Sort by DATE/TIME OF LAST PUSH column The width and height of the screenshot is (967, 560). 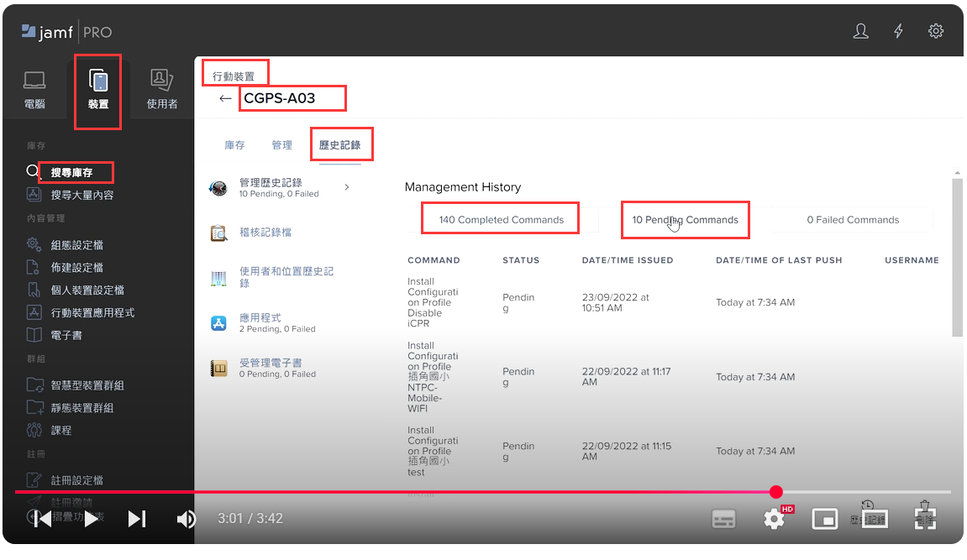(x=779, y=260)
